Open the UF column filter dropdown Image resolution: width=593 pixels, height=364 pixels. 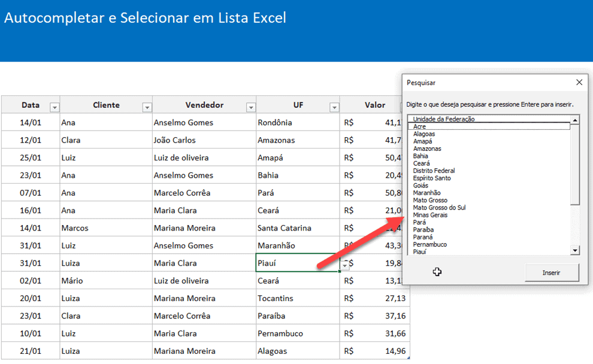coord(335,107)
